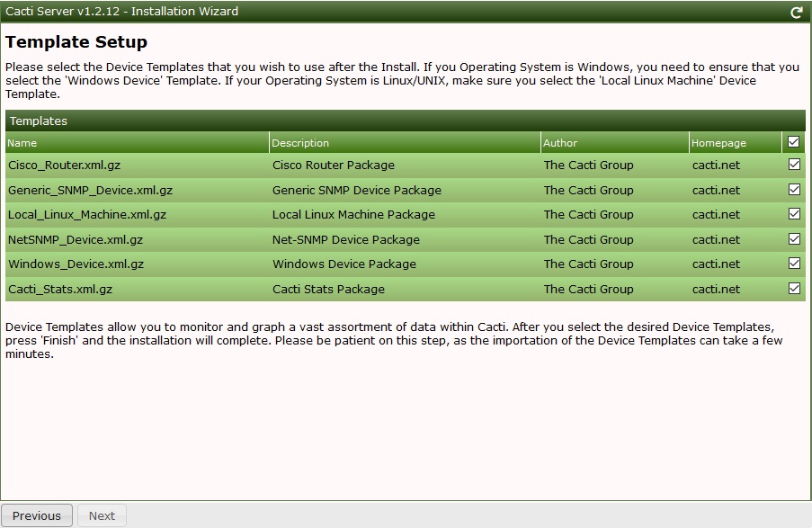Click the Next button
The height and width of the screenshot is (528, 812).
click(102, 515)
